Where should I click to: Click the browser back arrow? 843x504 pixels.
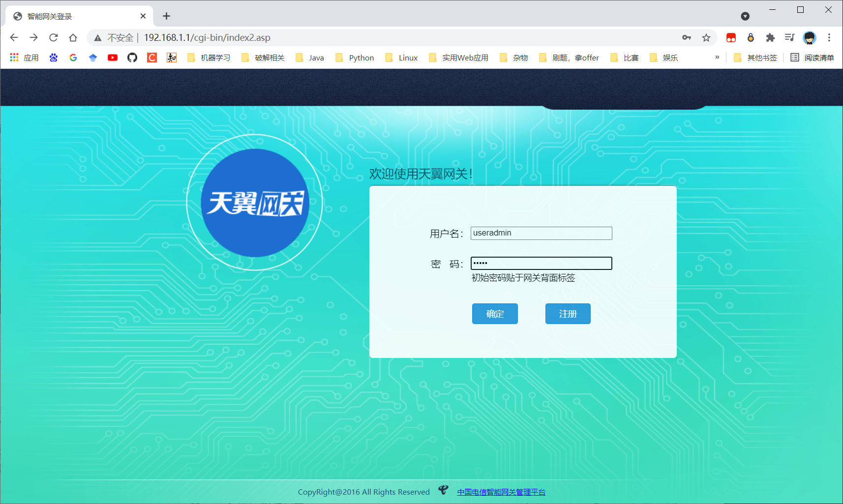(14, 37)
